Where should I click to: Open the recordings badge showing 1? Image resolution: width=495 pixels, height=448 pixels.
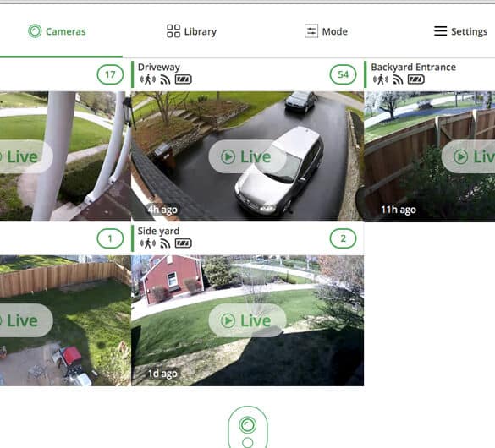tap(110, 238)
